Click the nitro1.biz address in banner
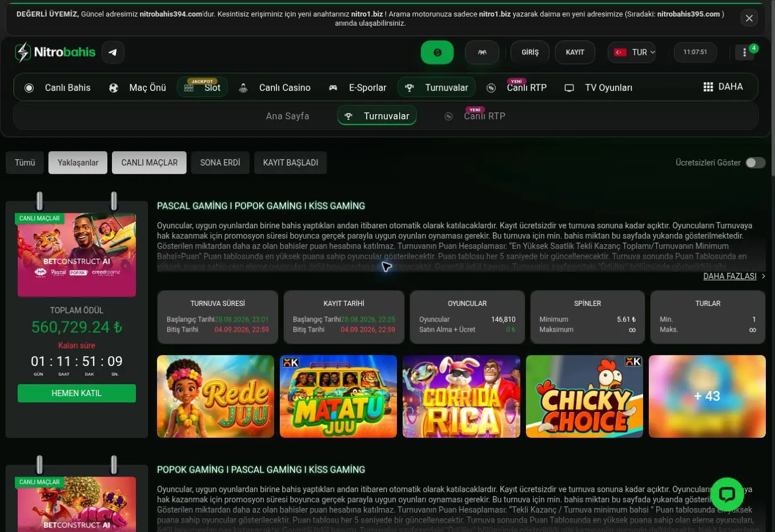This screenshot has height=532, width=775. [367, 14]
